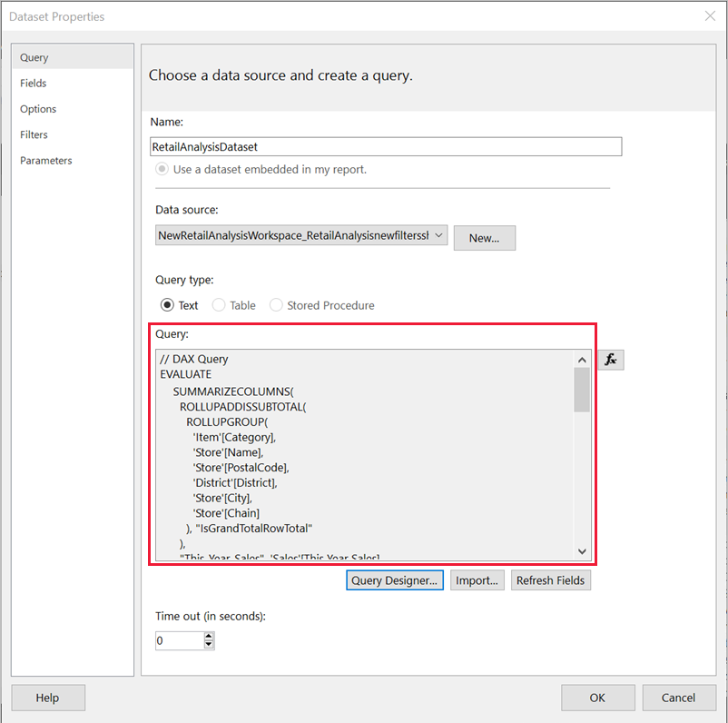
Task: Click the Query Designer button
Action: (x=395, y=580)
